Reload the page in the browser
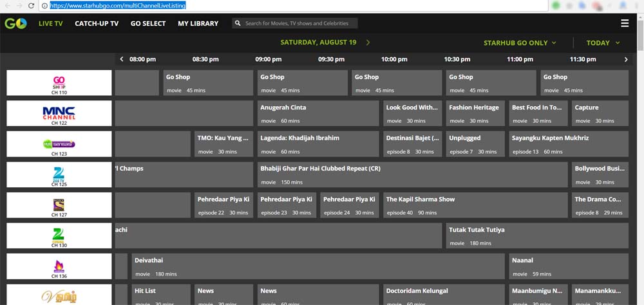 click(31, 6)
